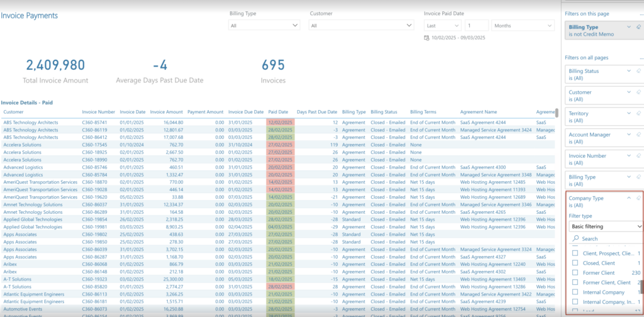
Task: Click the magnifier icon in Company Type search
Action: (x=576, y=238)
